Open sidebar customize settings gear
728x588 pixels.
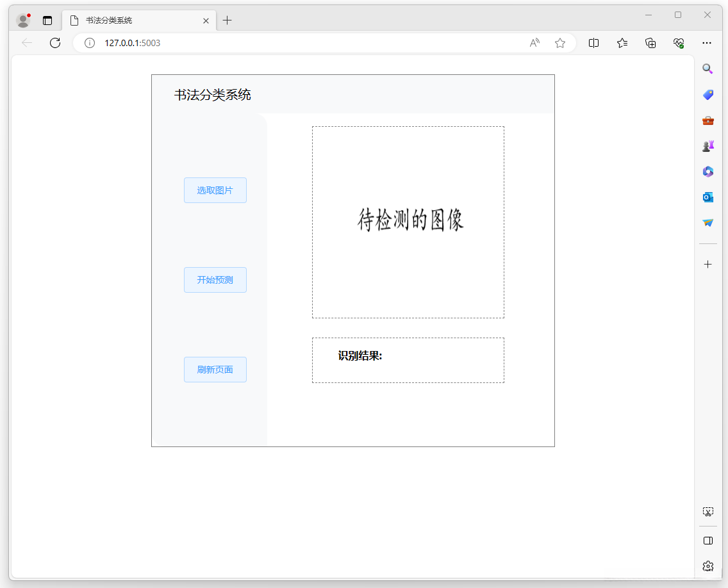coord(707,566)
